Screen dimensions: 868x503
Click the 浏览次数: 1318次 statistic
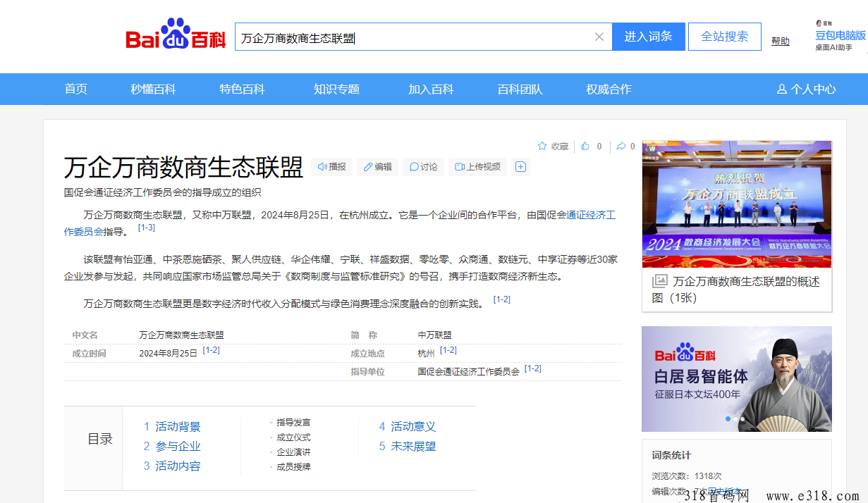coord(687,476)
